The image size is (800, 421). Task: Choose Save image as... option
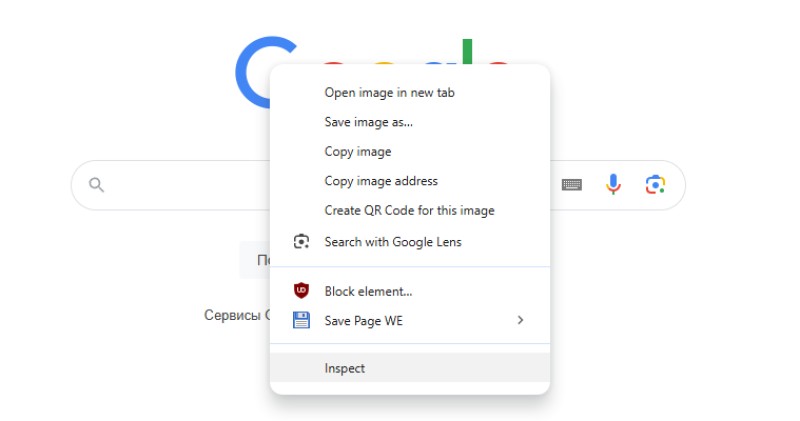click(x=368, y=122)
